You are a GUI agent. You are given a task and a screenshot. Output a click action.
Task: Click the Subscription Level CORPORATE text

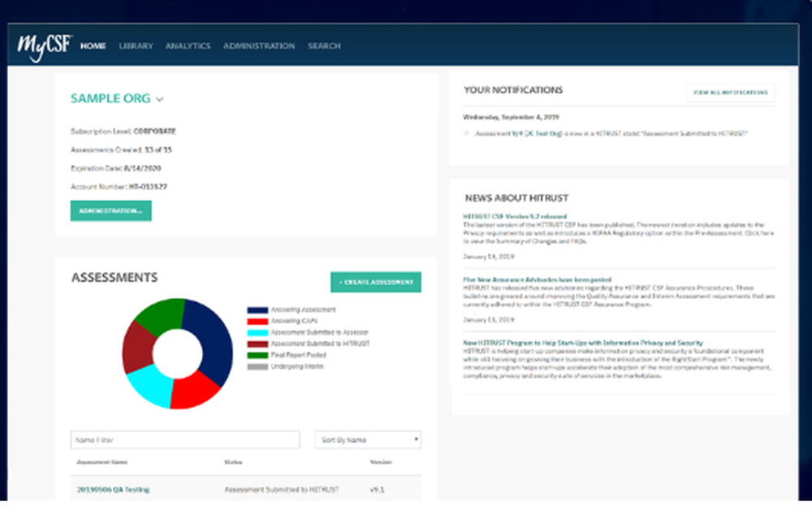(x=123, y=132)
